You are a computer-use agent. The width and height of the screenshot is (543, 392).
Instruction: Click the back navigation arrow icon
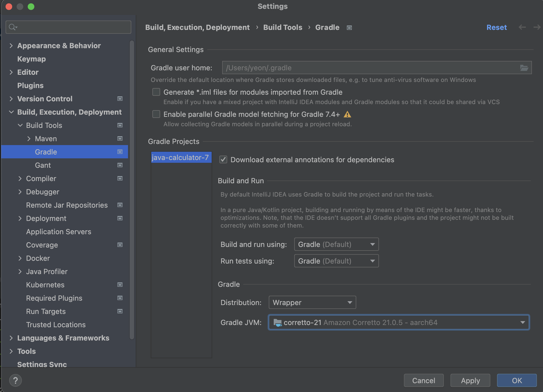pos(522,27)
